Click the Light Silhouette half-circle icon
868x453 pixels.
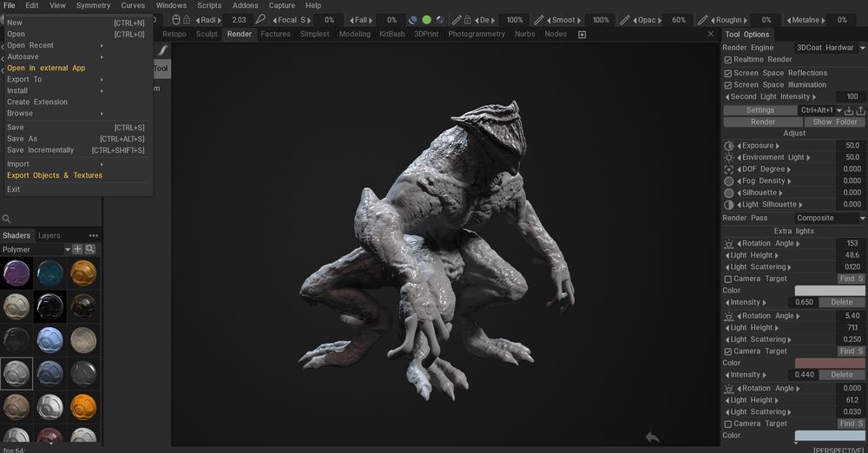(x=728, y=204)
